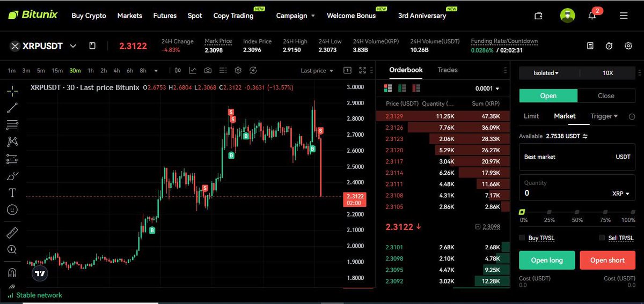Select the ruler measure tool
Screen dimensions: 644x304
[x=12, y=233]
